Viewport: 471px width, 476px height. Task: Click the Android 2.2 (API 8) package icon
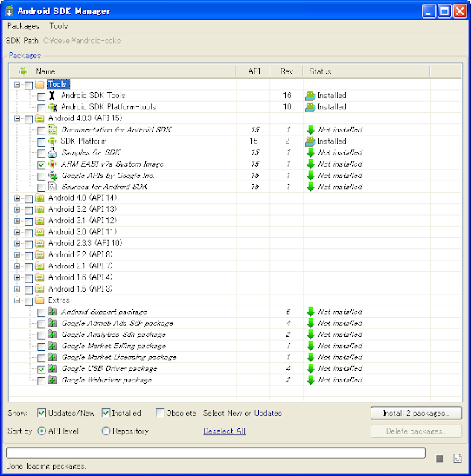coord(39,254)
